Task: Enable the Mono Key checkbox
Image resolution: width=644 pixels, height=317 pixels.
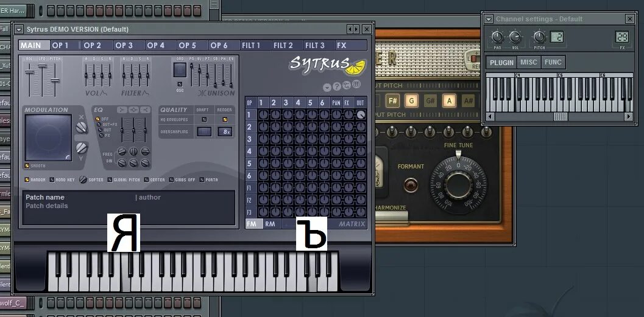Action: (x=52, y=179)
